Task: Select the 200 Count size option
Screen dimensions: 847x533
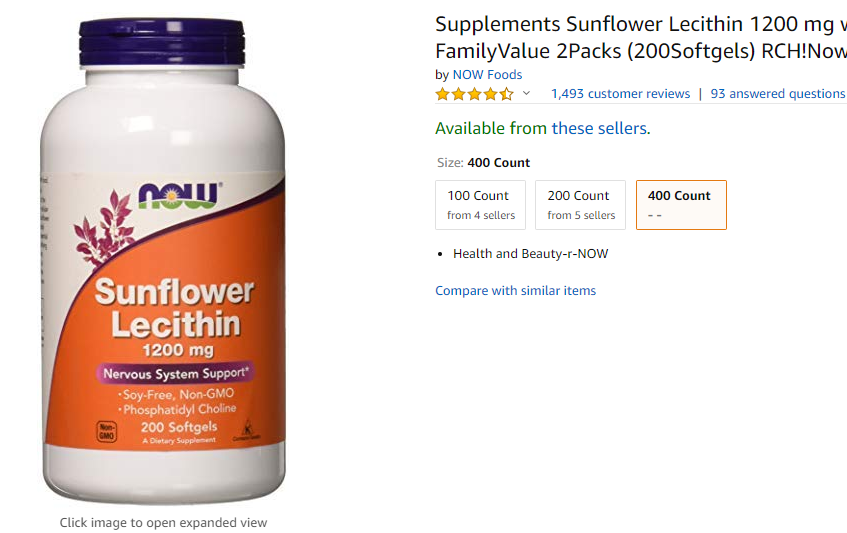Action: coord(580,205)
